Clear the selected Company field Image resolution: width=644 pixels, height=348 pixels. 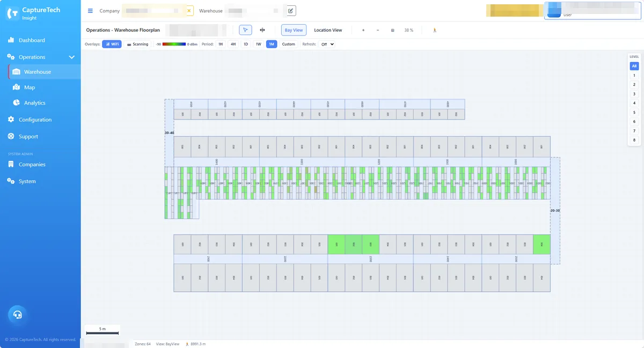(189, 11)
